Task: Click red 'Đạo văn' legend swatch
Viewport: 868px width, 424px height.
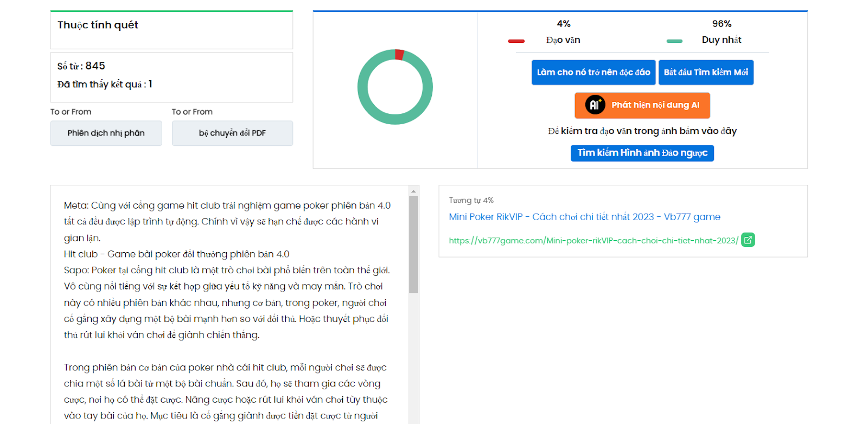Action: pos(516,41)
